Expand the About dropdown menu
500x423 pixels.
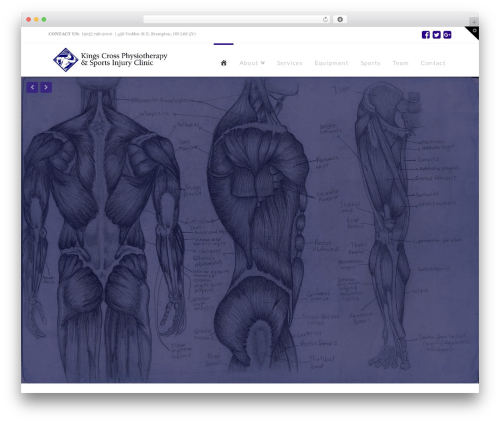click(x=252, y=63)
